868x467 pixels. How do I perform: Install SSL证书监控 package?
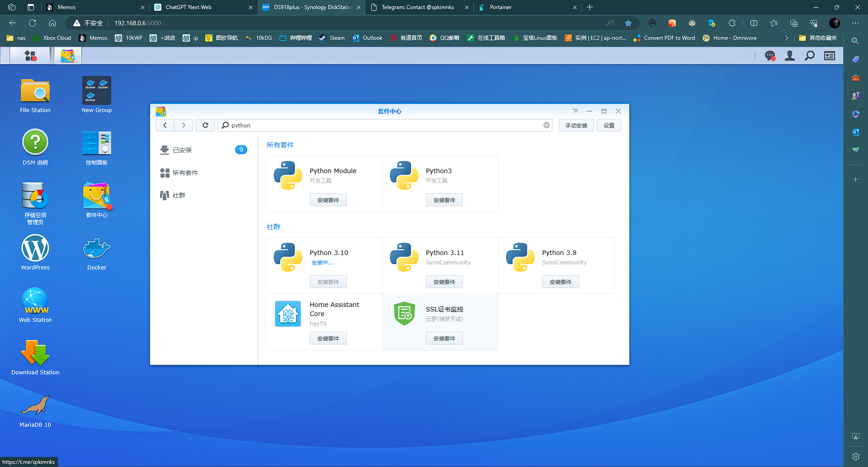coord(444,338)
